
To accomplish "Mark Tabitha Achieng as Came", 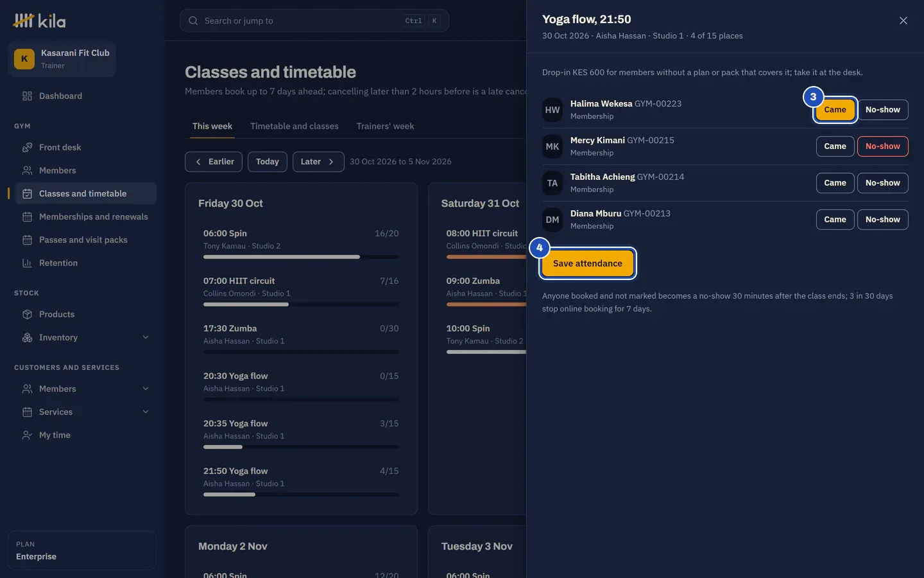I will 835,183.
